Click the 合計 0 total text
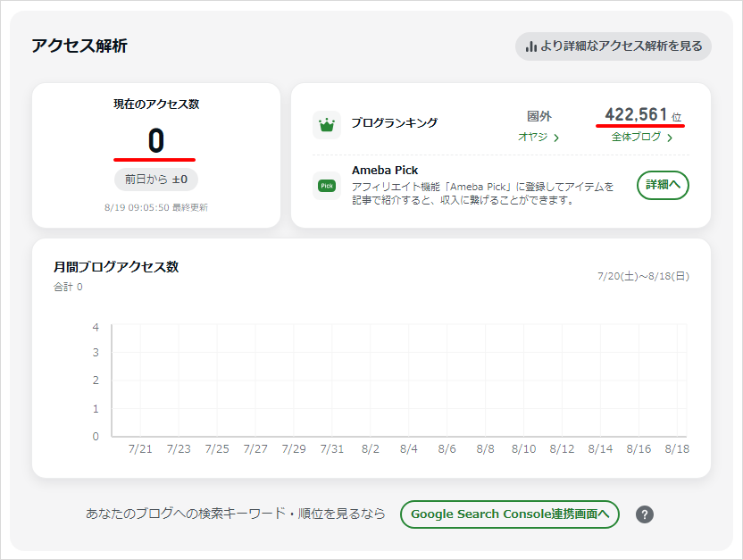 click(68, 287)
